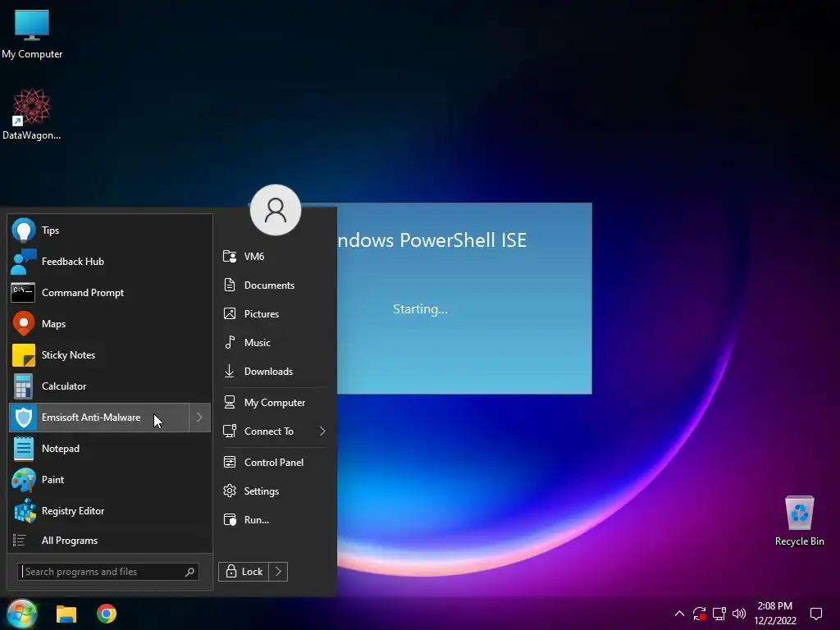Screen dimensions: 840x630
Task: Click the Emsisoft Anti-Malware shield icon
Action: [x=23, y=418]
